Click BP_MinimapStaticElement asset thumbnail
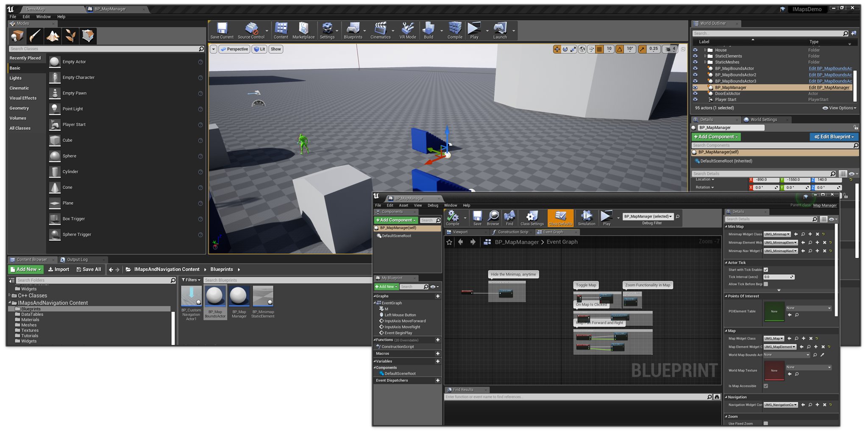The height and width of the screenshot is (434, 868). [263, 296]
